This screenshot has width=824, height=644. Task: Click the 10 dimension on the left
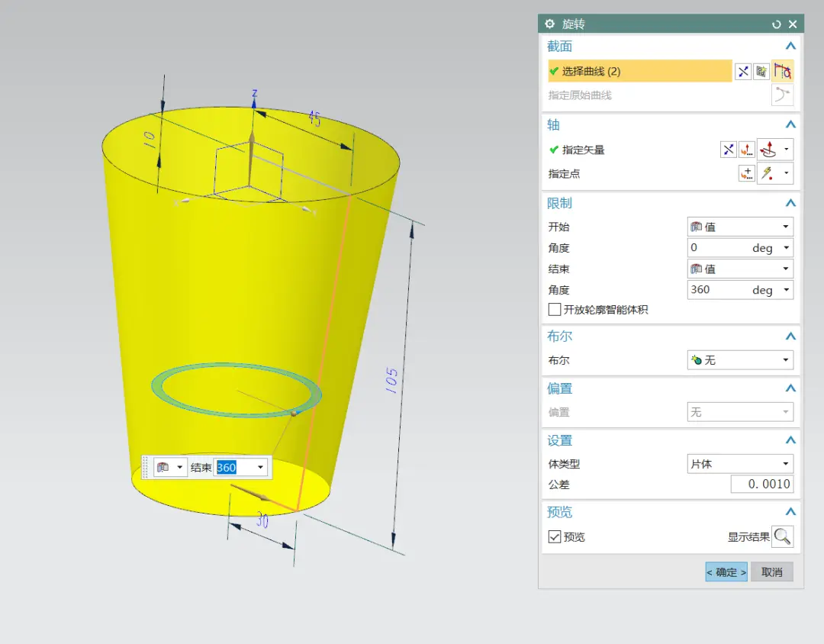point(149,138)
